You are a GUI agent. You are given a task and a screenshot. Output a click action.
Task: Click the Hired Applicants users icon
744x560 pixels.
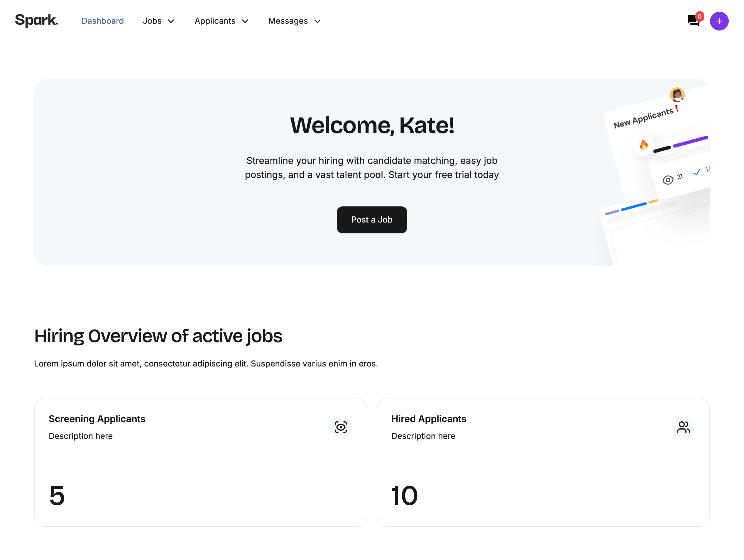(x=683, y=427)
